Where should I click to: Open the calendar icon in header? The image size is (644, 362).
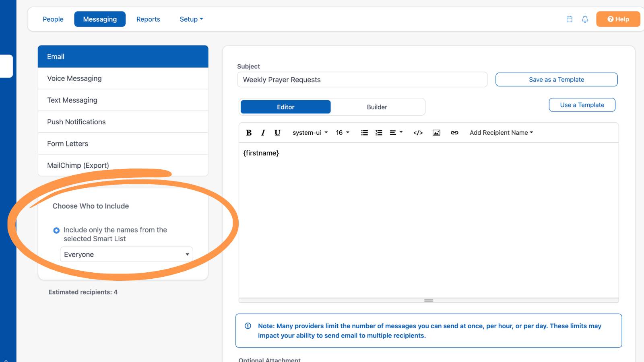(x=570, y=19)
